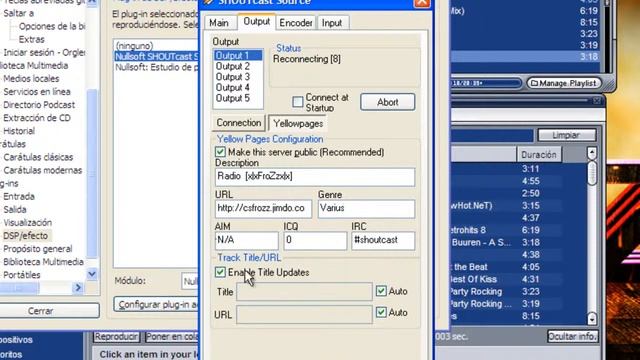The width and height of the screenshot is (640, 360).
Task: Click the Reproducir button
Action: pyautogui.click(x=116, y=337)
